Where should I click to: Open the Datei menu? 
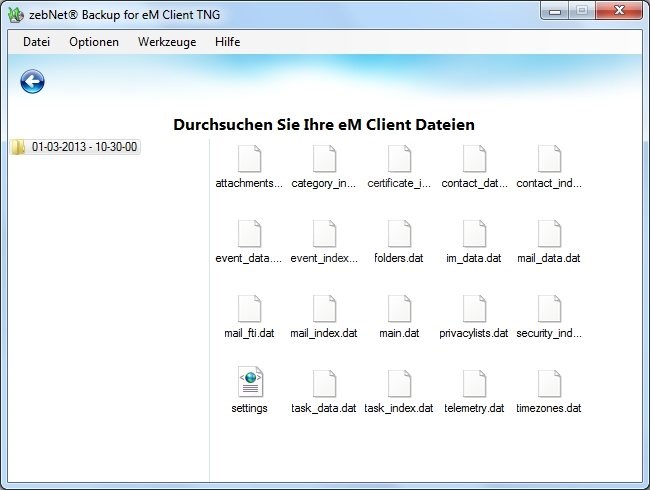(36, 42)
